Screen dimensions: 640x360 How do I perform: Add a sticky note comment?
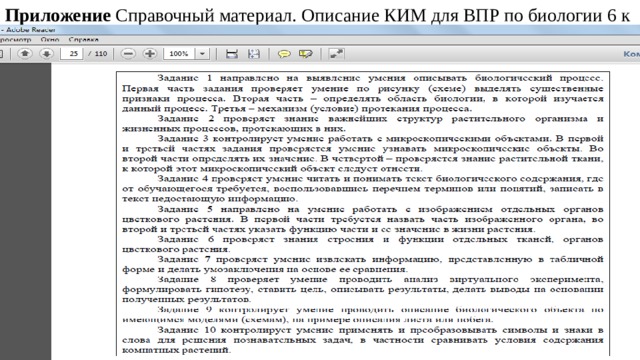pos(284,54)
